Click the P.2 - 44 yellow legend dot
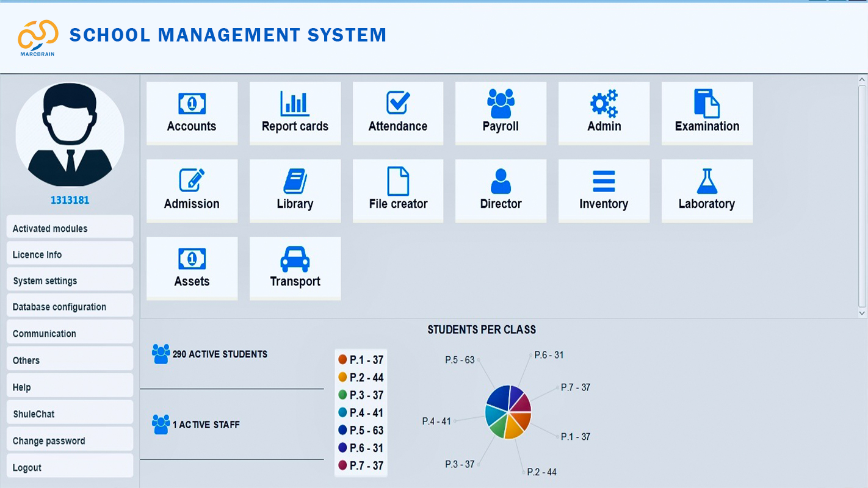 pos(342,378)
